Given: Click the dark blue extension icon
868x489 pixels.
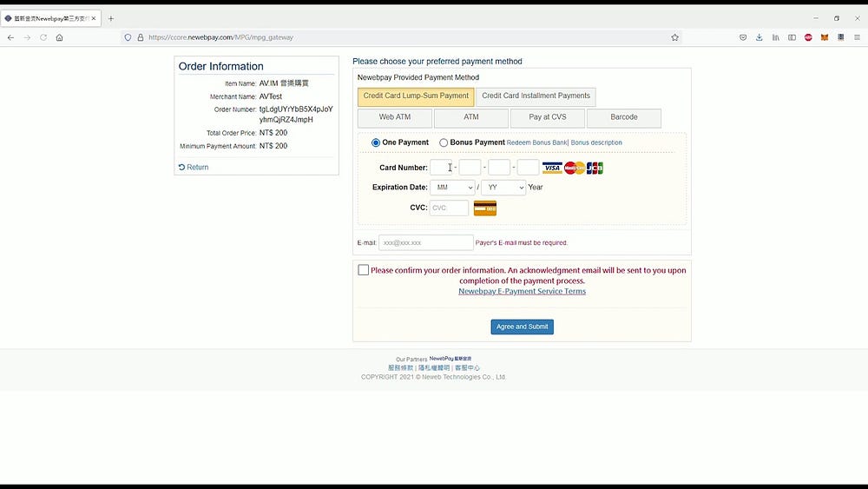Looking at the screenshot, I should click(841, 37).
